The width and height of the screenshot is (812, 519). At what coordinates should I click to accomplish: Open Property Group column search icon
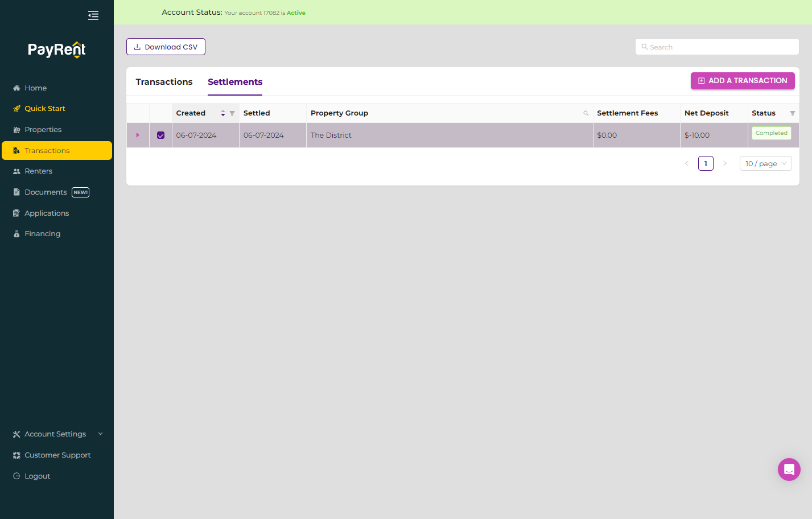586,113
